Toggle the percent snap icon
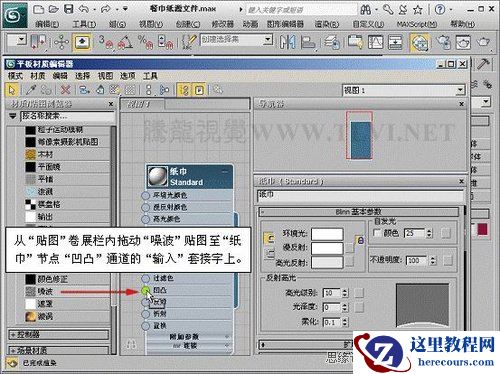Screen dimensions: 500x374 coord(145,42)
